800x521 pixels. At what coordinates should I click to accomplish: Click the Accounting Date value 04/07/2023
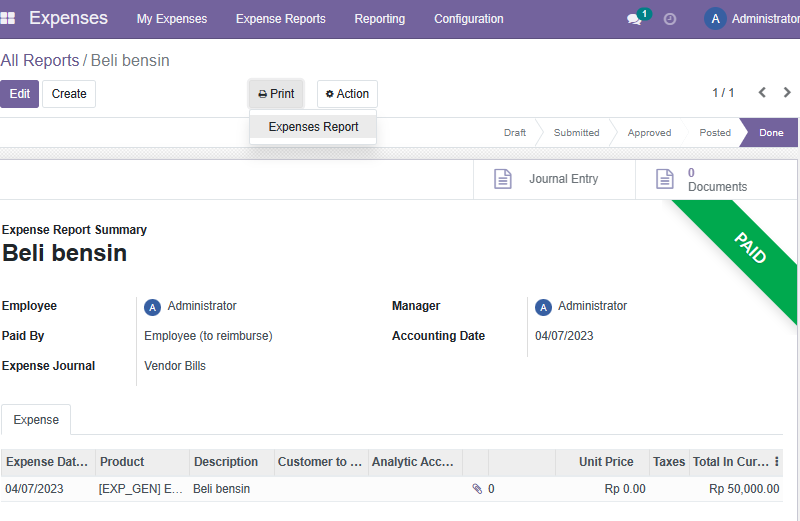coord(564,336)
